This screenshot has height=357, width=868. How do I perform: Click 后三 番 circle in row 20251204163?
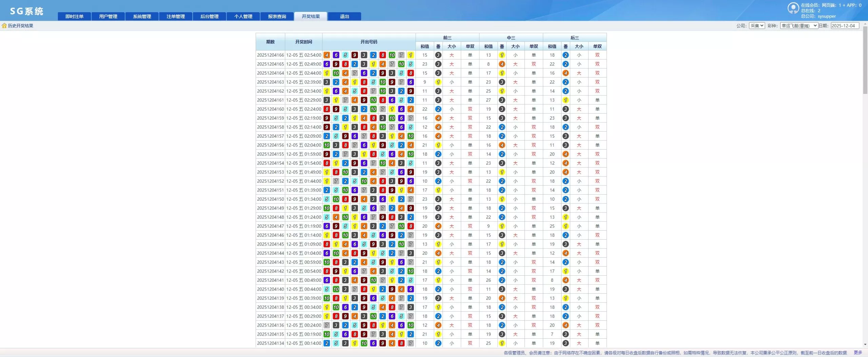click(565, 82)
